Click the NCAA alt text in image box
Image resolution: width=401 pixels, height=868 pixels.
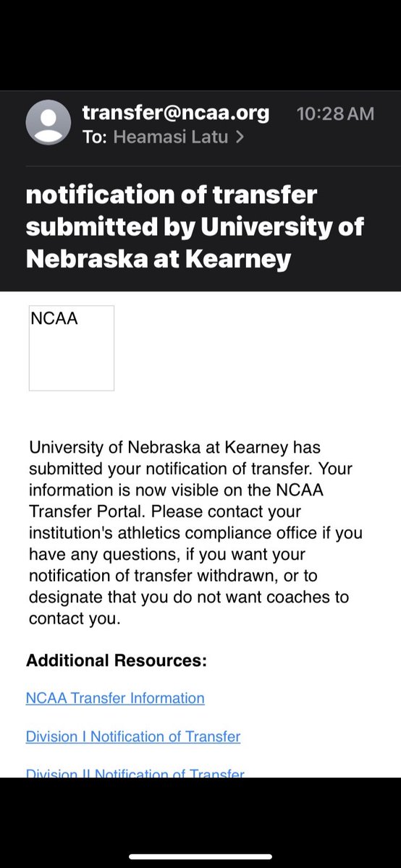click(54, 319)
